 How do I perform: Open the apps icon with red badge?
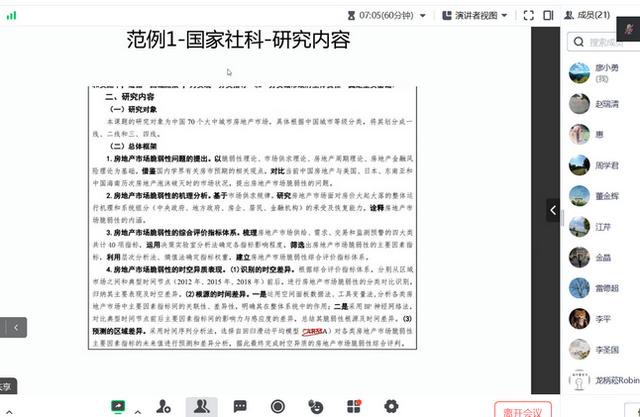pos(354,406)
